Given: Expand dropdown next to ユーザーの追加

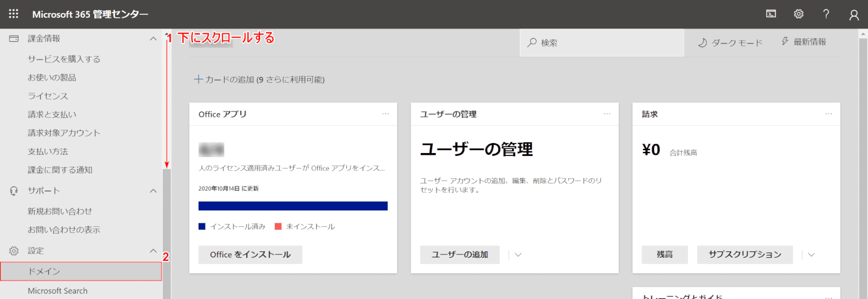Looking at the screenshot, I should coord(518,255).
